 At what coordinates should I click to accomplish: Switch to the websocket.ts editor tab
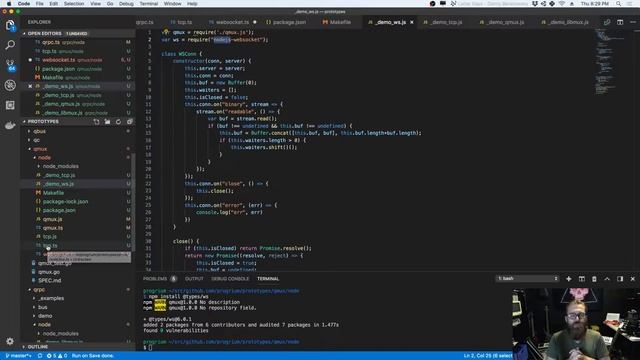click(x=232, y=22)
